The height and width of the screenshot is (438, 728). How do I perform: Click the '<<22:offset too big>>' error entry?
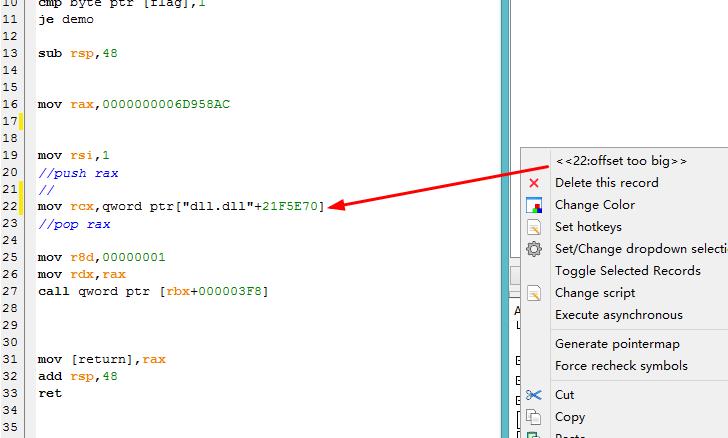[x=621, y=161]
